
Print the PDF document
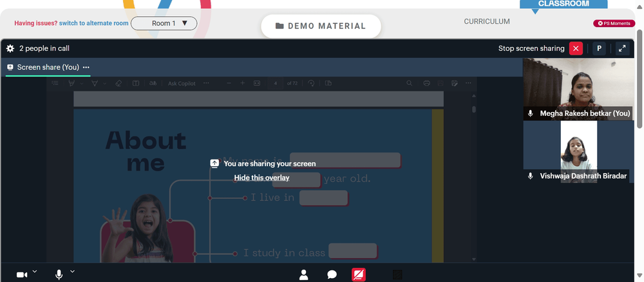[427, 83]
